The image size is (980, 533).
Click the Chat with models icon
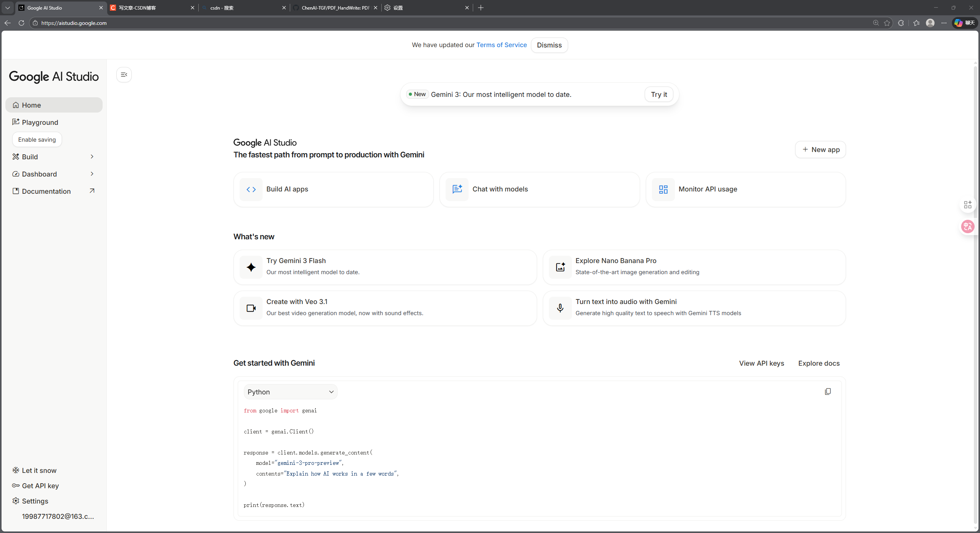coord(457,189)
